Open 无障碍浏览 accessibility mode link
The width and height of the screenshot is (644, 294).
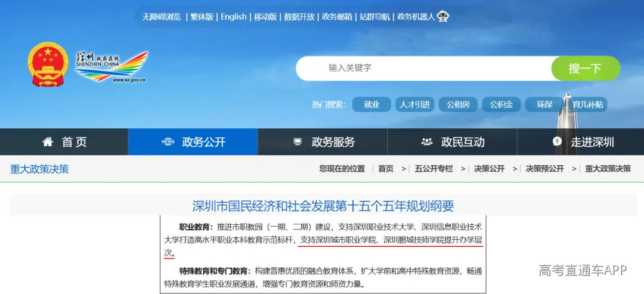[162, 17]
